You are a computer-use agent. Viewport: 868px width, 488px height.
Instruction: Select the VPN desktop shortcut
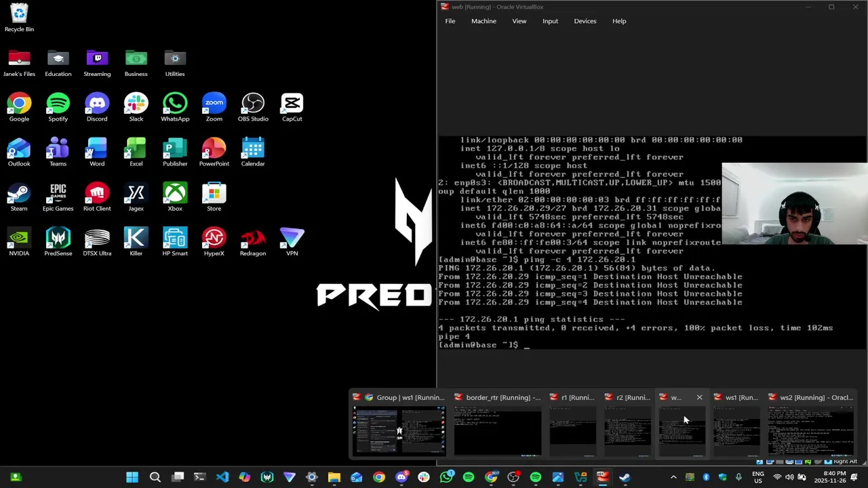coord(292,242)
